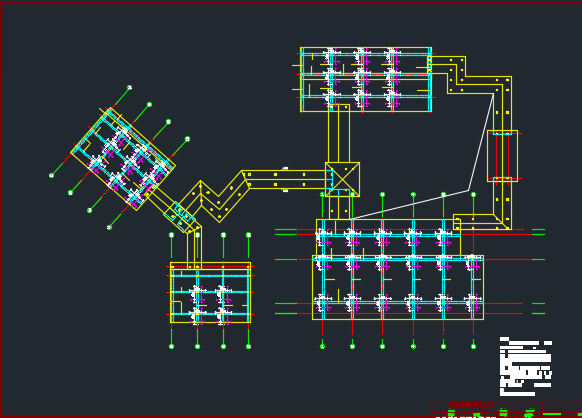Select the small four-column building plan
The width and height of the screenshot is (582, 418).
point(210,292)
